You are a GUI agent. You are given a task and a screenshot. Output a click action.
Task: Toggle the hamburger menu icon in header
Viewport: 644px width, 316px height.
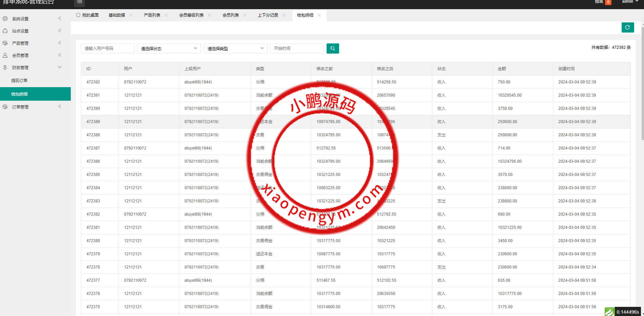pyautogui.click(x=80, y=2)
